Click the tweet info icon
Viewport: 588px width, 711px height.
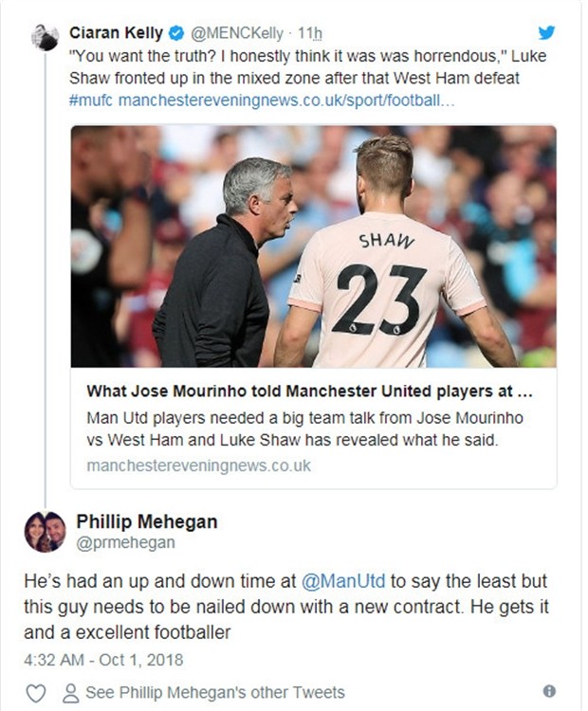(548, 691)
